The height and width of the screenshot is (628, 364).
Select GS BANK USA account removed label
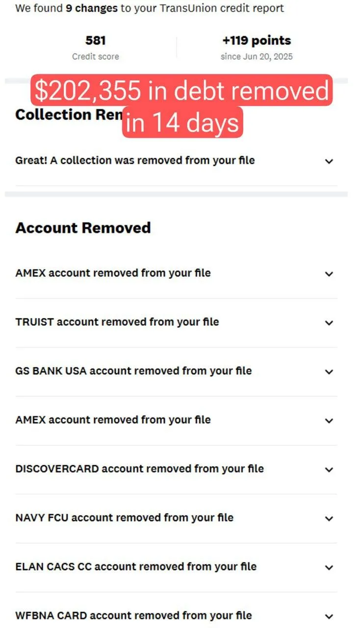[x=133, y=371]
